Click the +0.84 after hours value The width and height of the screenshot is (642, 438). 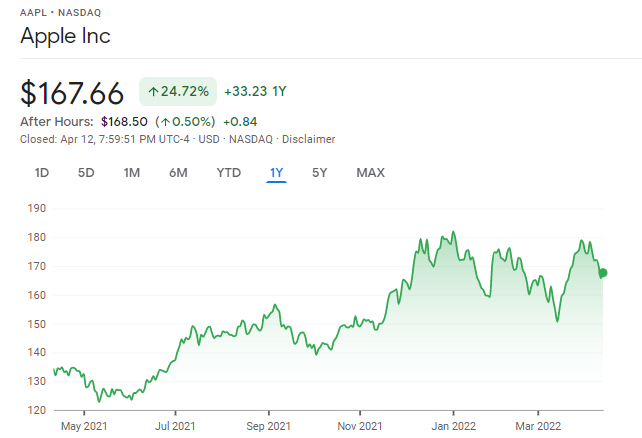[240, 122]
